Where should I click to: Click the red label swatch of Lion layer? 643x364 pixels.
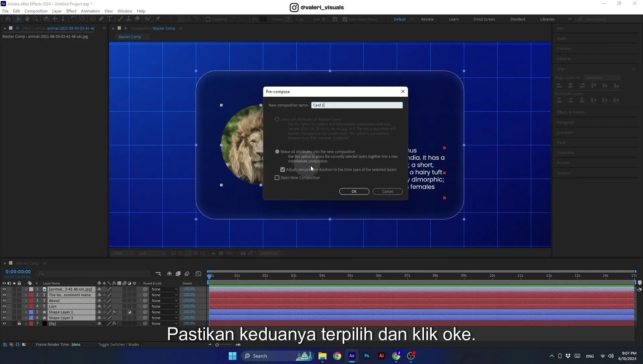(x=31, y=306)
